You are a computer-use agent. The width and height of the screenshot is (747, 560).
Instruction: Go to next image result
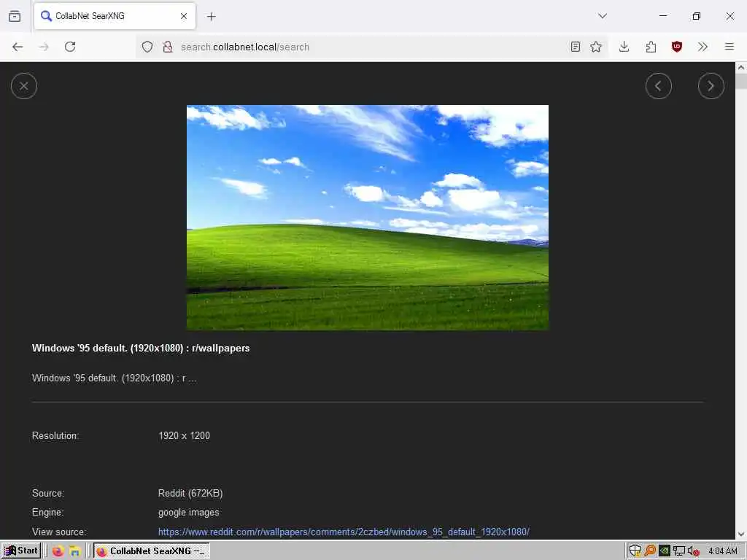tap(711, 86)
